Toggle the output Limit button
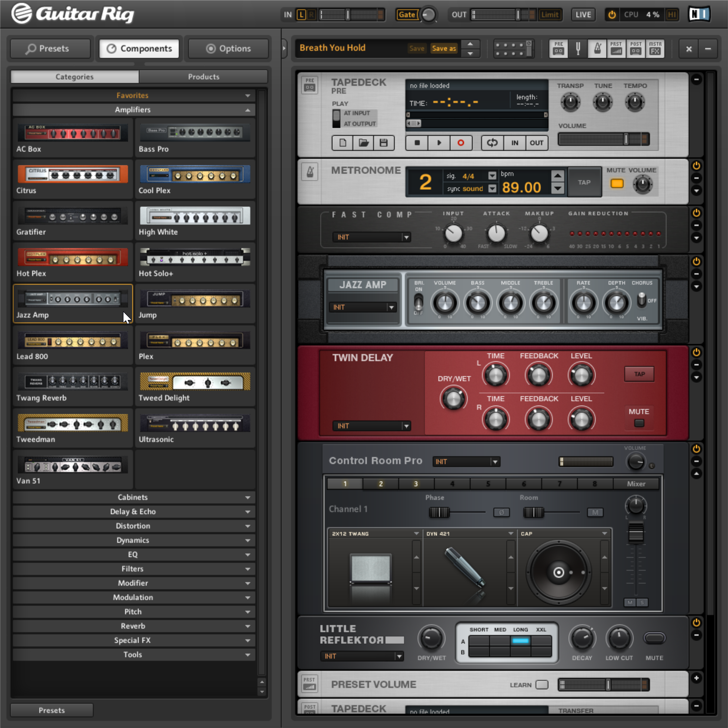Viewport: 728px width, 728px height. click(x=550, y=15)
